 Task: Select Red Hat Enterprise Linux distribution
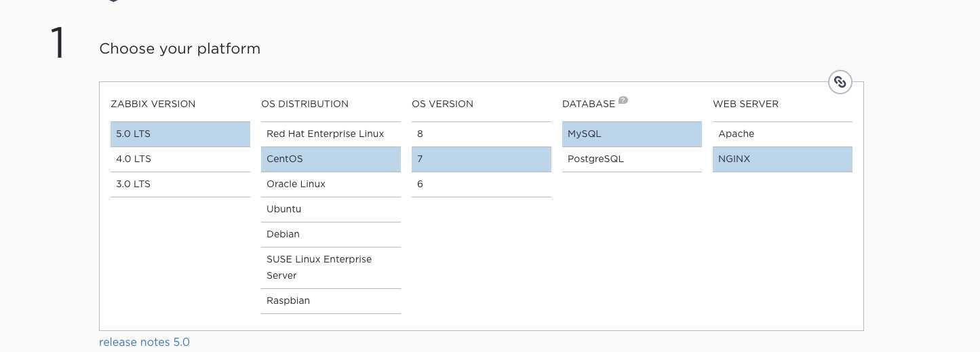[331, 134]
